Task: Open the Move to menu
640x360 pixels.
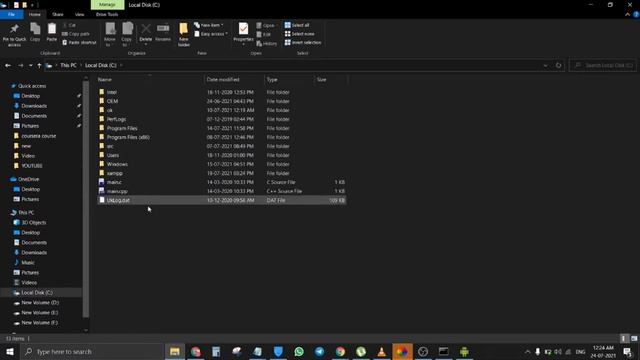Action: [x=110, y=34]
